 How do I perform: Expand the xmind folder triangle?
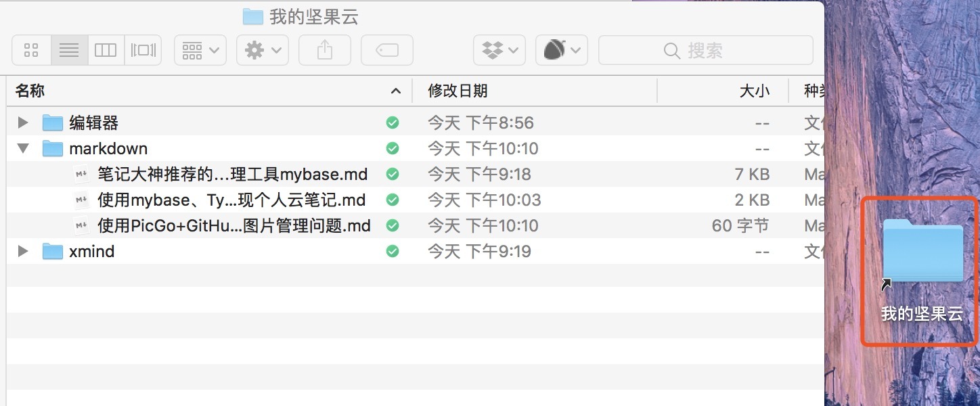coord(23,251)
